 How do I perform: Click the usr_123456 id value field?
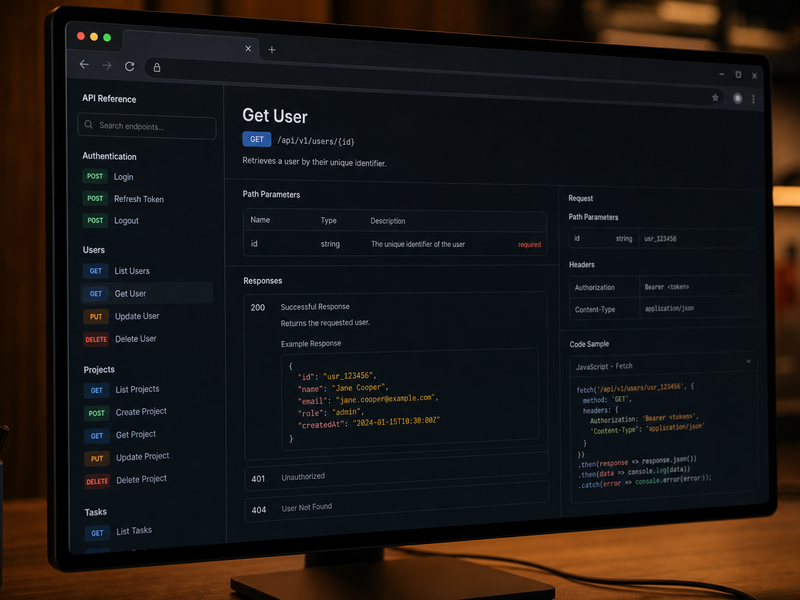[x=696, y=238]
